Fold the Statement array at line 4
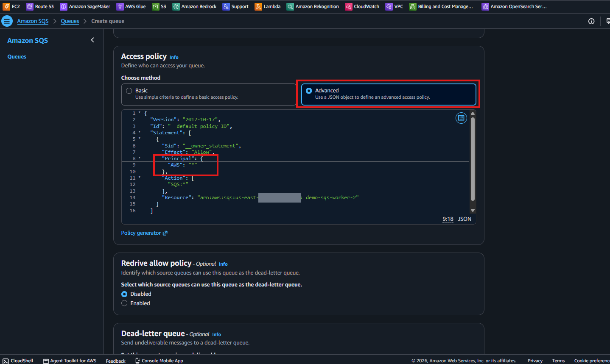 (x=140, y=133)
